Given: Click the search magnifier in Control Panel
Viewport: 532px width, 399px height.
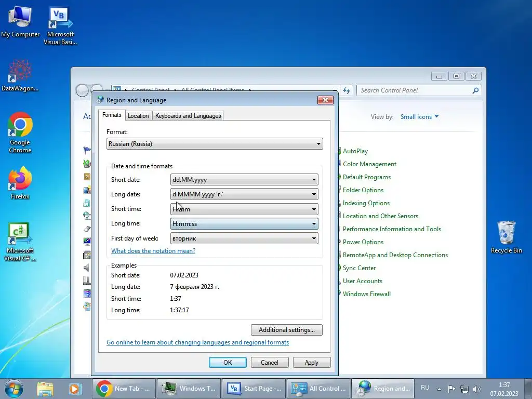Looking at the screenshot, I should (x=475, y=90).
